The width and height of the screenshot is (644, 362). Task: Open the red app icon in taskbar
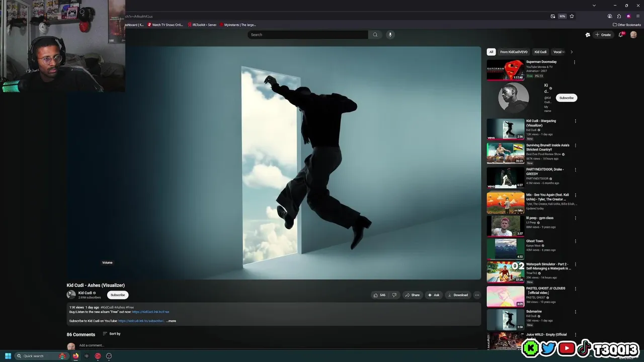point(98,356)
